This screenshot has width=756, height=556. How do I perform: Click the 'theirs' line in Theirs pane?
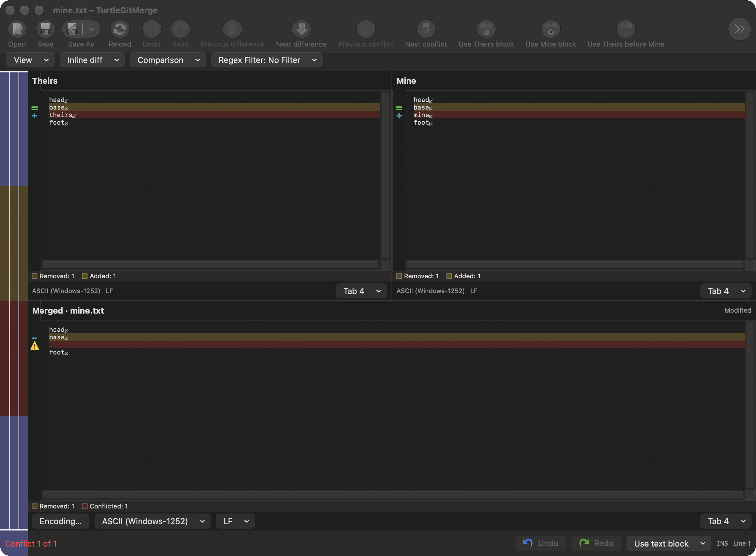click(x=215, y=115)
